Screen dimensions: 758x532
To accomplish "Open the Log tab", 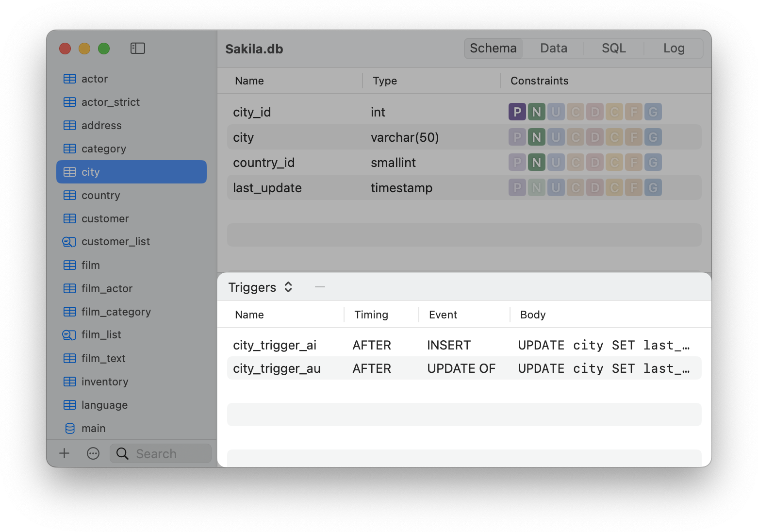I will [674, 49].
